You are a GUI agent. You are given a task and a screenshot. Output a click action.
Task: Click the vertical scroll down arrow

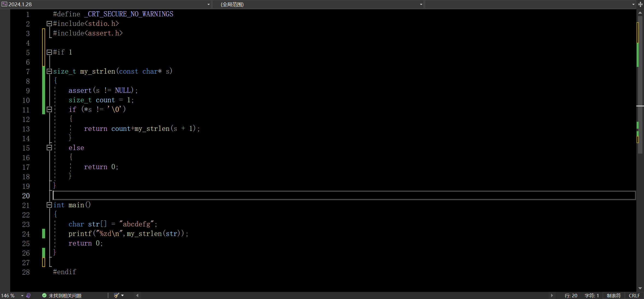tap(640, 288)
